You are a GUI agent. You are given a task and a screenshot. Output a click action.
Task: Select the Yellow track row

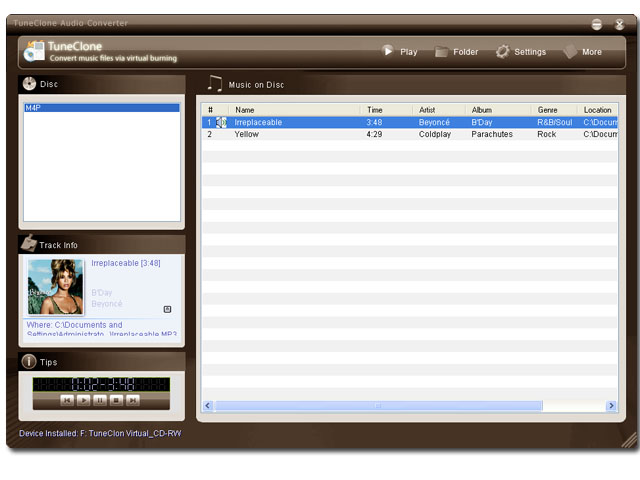(410, 134)
